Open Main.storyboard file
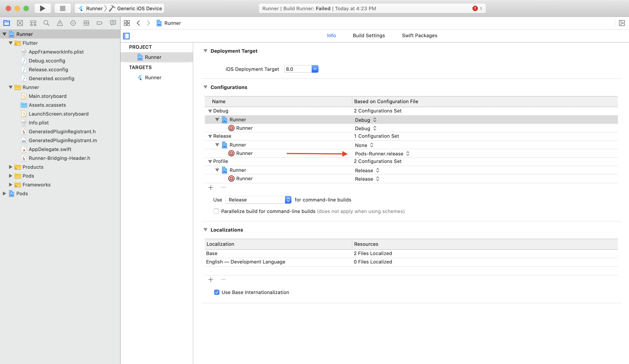The height and width of the screenshot is (364, 629). click(47, 96)
